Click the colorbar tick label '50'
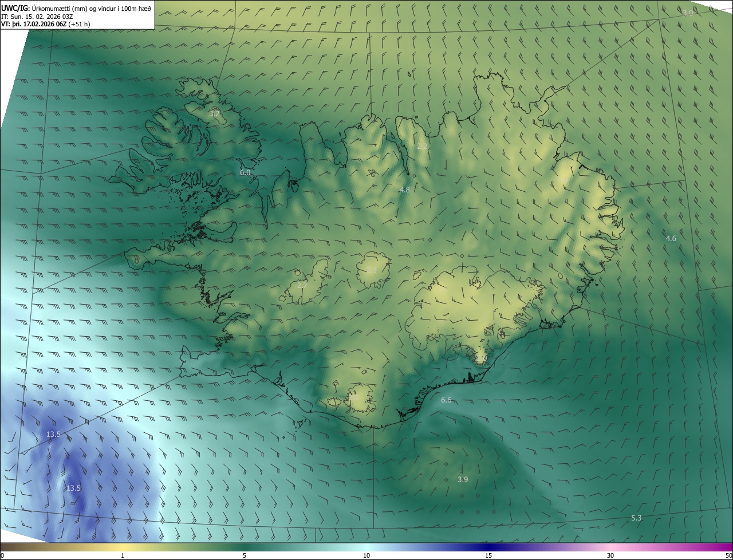This screenshot has height=560, width=733. pos(728,555)
